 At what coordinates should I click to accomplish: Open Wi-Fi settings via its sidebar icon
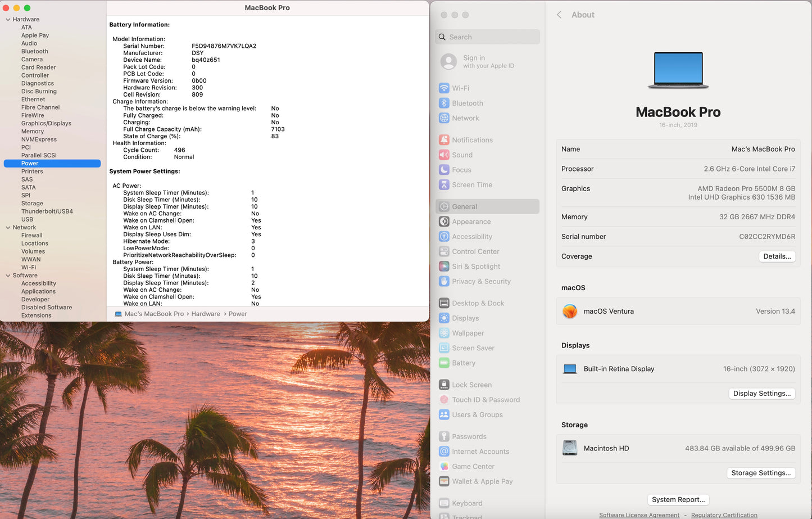[x=444, y=88]
